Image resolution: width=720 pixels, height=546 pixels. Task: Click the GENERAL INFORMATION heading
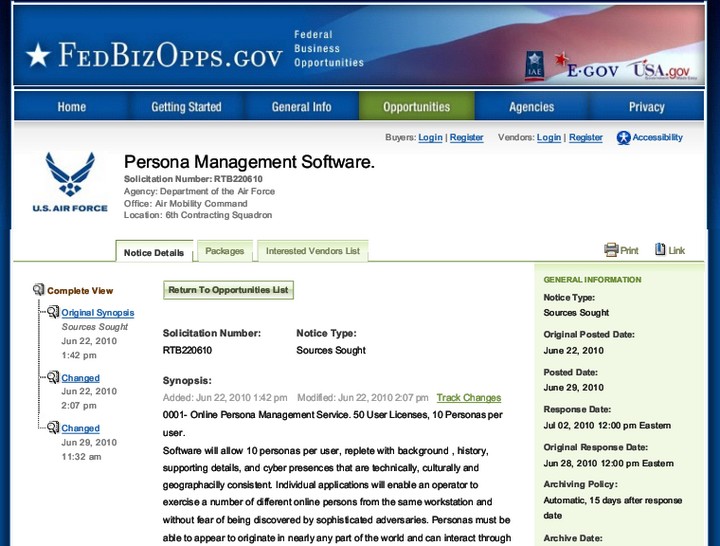(x=592, y=280)
